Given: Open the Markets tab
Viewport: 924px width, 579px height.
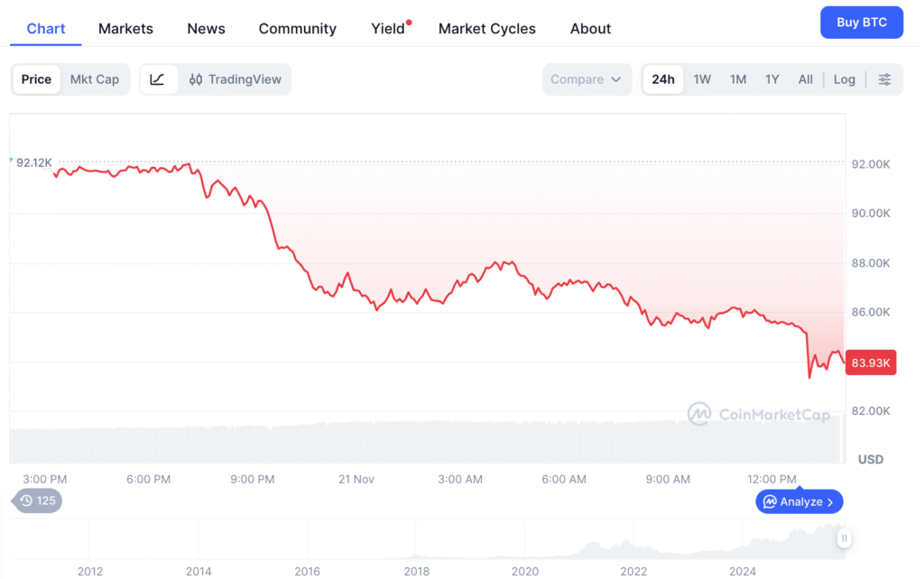Looking at the screenshot, I should point(125,29).
